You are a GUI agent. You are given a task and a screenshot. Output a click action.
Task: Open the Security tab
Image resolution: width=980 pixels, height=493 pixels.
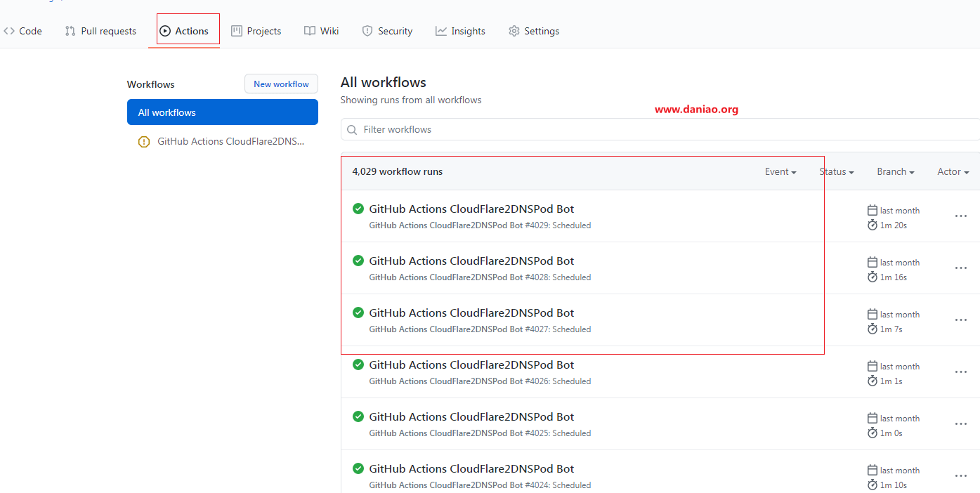click(x=387, y=31)
